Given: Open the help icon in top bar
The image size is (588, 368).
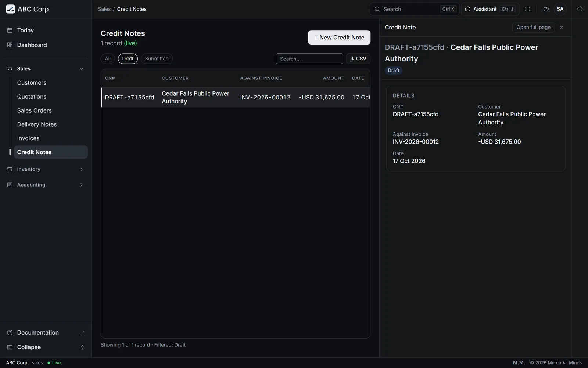Looking at the screenshot, I should click(546, 9).
